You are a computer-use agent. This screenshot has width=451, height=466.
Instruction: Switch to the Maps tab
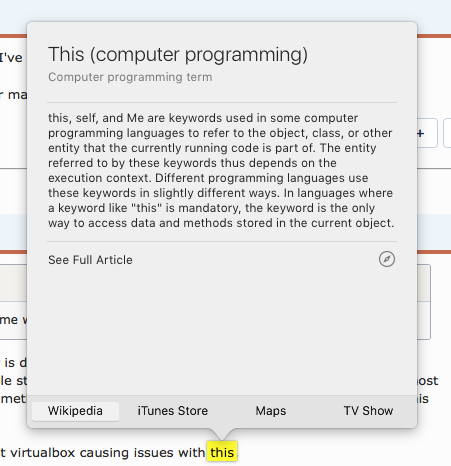tap(271, 411)
